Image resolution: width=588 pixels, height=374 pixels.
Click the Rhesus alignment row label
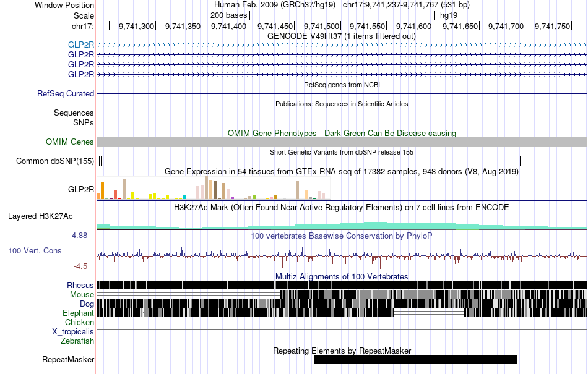click(x=80, y=285)
